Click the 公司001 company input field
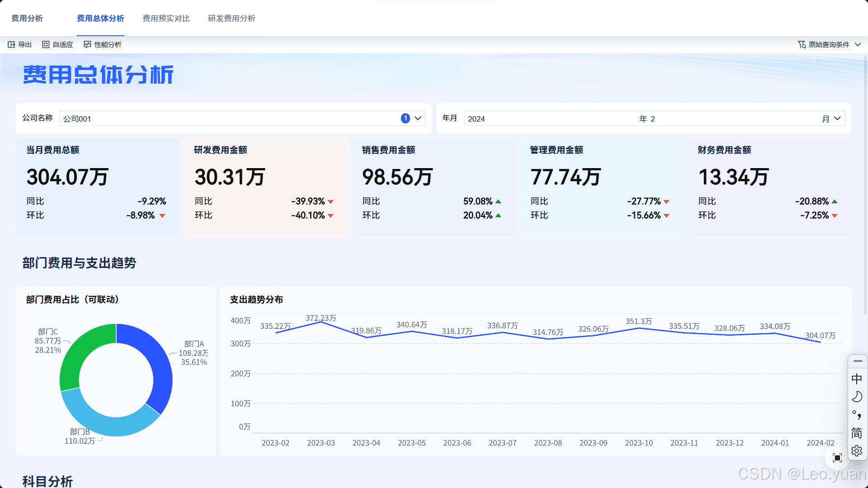Image resolution: width=868 pixels, height=488 pixels. pyautogui.click(x=226, y=118)
